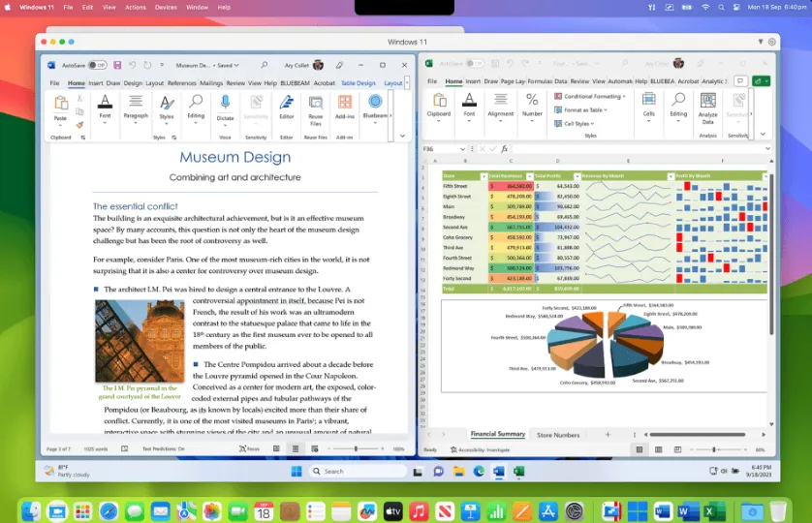Open the Styles gallery in Word
The height and width of the screenshot is (523, 812).
(167, 108)
